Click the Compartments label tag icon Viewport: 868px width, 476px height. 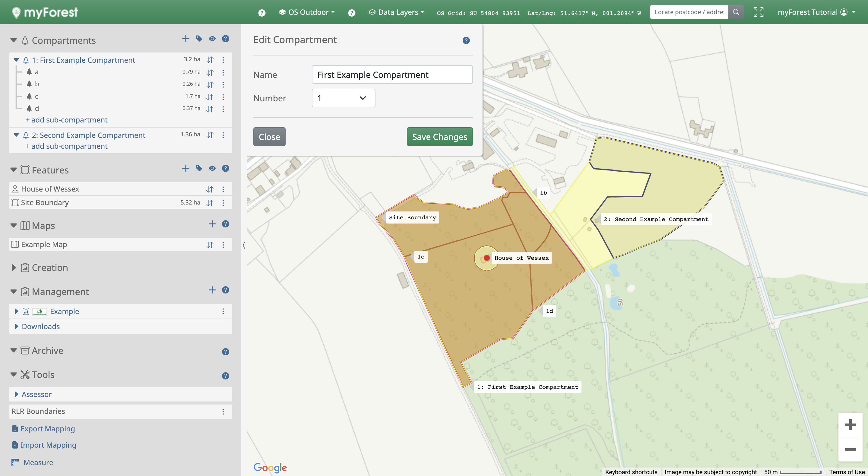coord(199,39)
